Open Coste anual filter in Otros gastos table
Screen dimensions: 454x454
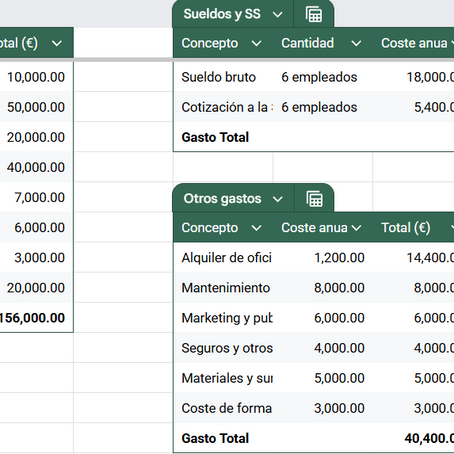click(356, 228)
